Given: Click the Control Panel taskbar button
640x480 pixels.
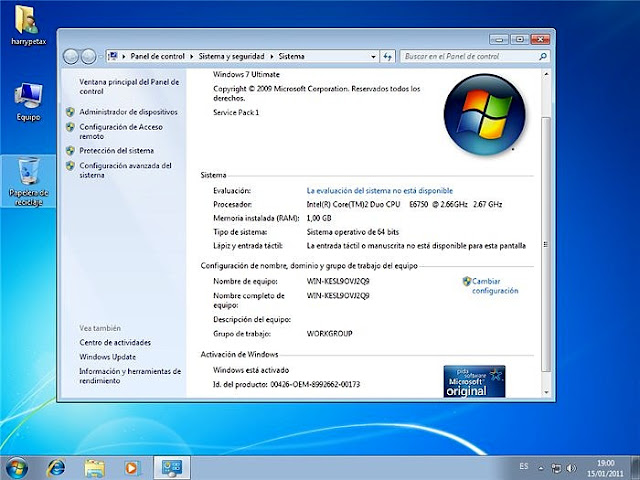Looking at the screenshot, I should point(172,468).
